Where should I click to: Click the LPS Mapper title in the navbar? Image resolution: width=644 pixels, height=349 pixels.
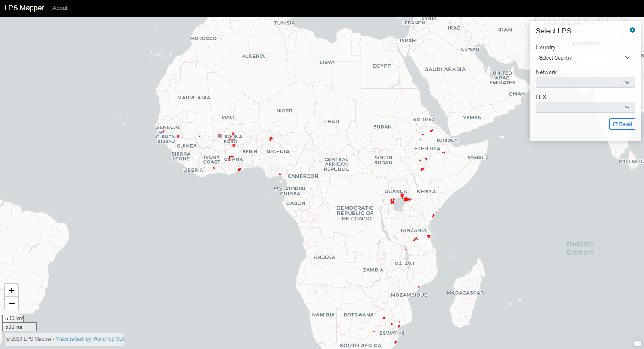[24, 8]
